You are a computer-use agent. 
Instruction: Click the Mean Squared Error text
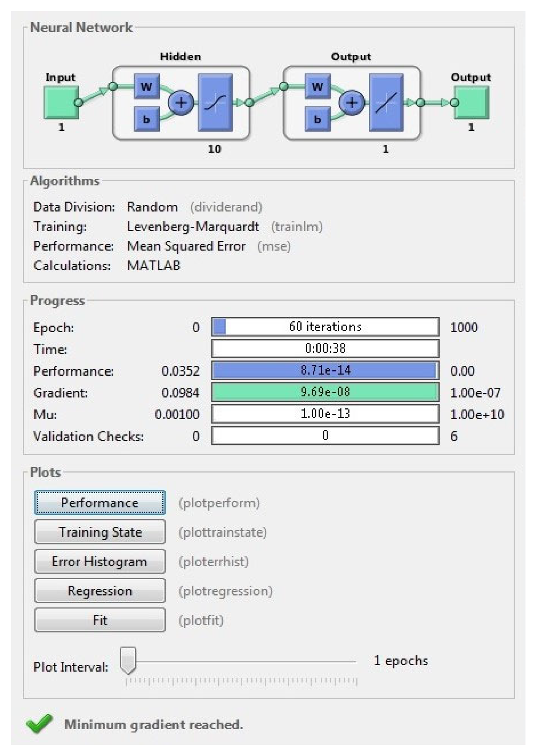[x=186, y=246]
